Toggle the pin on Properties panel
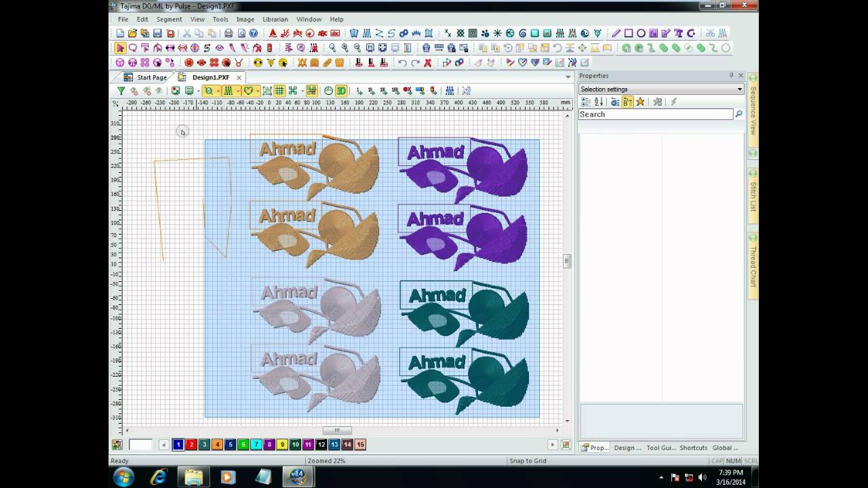This screenshot has height=488, width=868. pos(731,75)
